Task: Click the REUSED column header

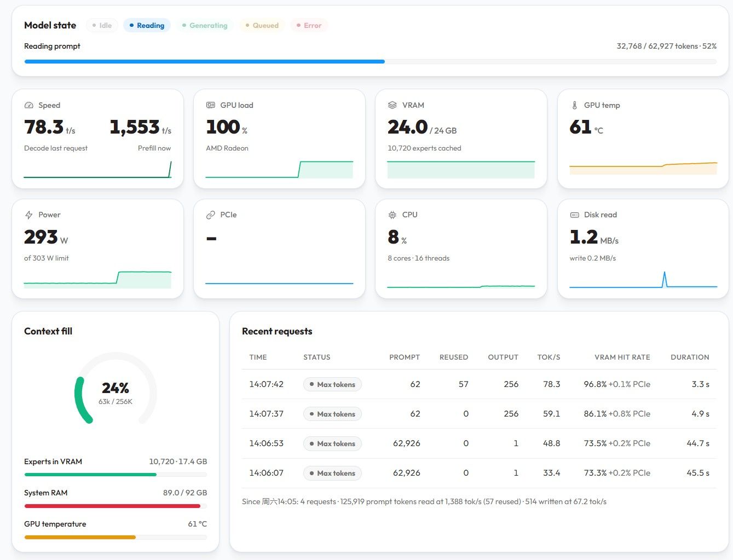Action: pyautogui.click(x=454, y=357)
